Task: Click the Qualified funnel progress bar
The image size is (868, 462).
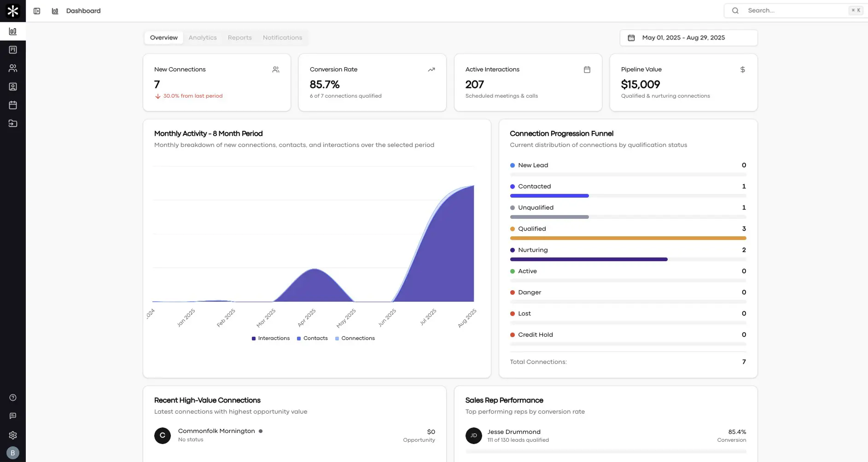Action: (x=628, y=238)
